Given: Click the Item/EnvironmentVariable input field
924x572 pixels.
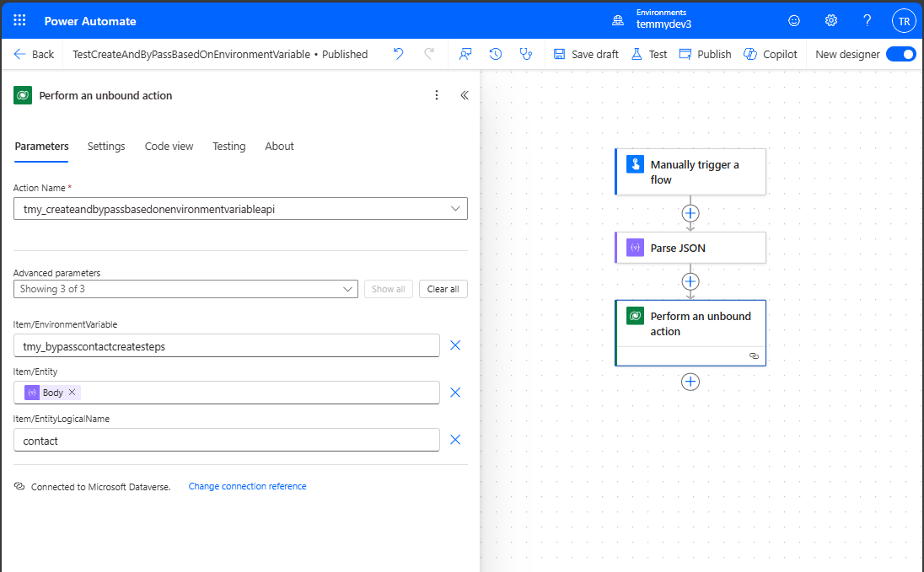Looking at the screenshot, I should [x=226, y=345].
